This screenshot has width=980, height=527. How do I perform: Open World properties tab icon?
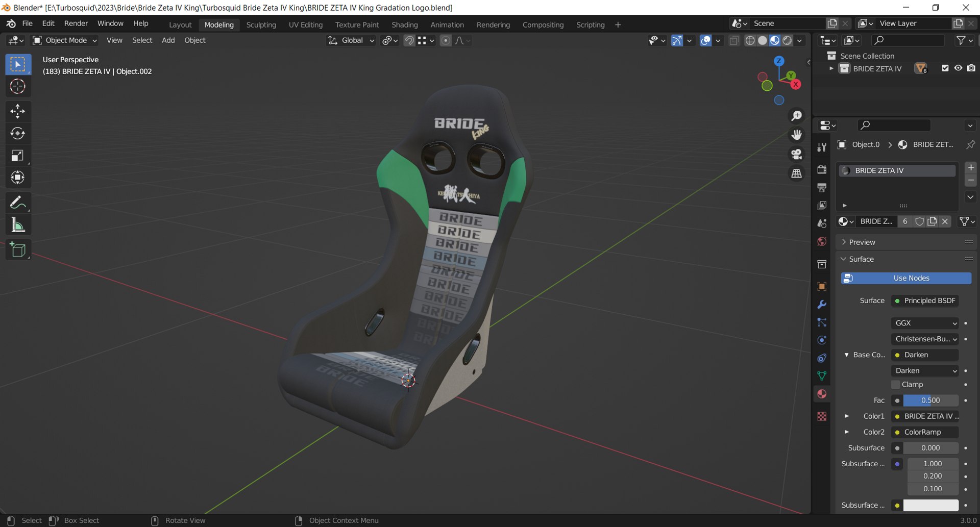point(822,241)
